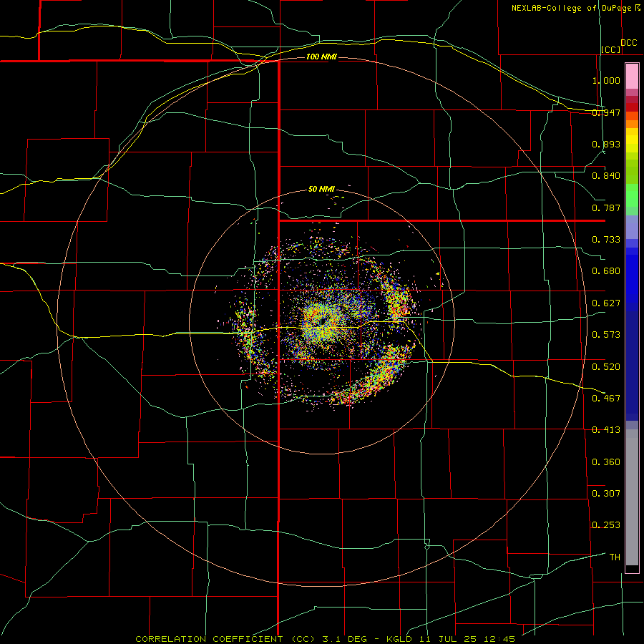Click the 100 NMI range ring label

click(x=321, y=57)
